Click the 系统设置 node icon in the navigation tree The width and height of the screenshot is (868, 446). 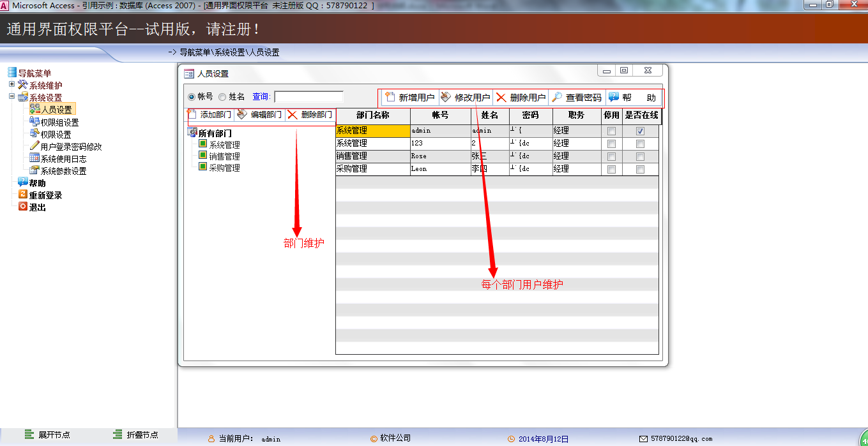23,97
